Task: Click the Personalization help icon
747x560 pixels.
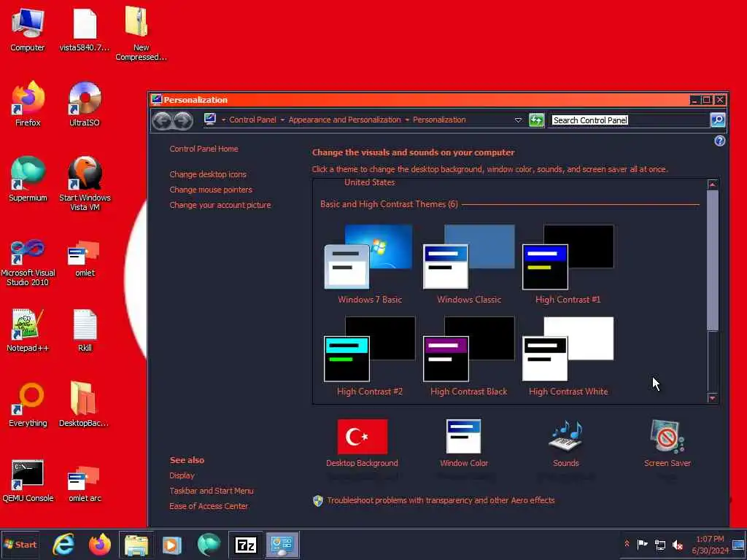Action: point(719,141)
